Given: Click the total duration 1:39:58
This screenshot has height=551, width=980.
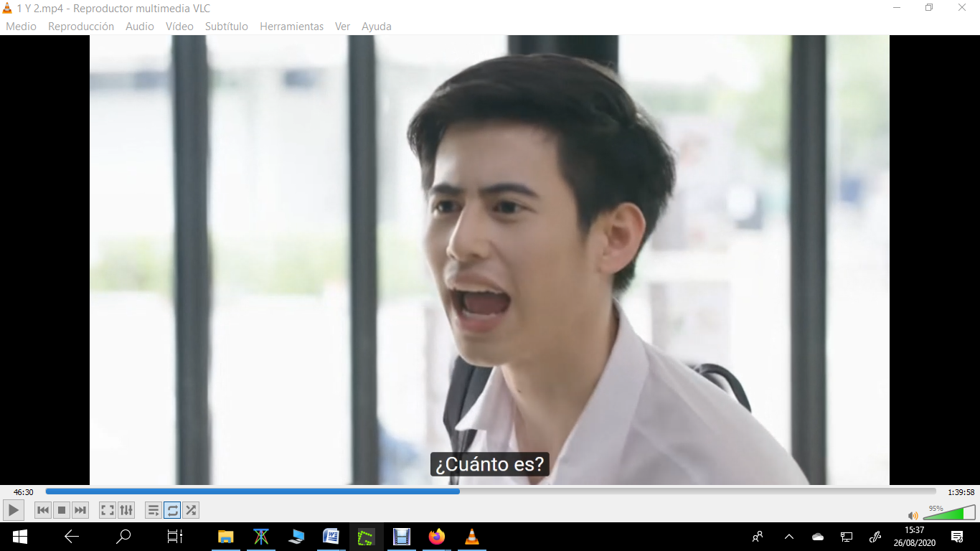Looking at the screenshot, I should click(x=961, y=492).
